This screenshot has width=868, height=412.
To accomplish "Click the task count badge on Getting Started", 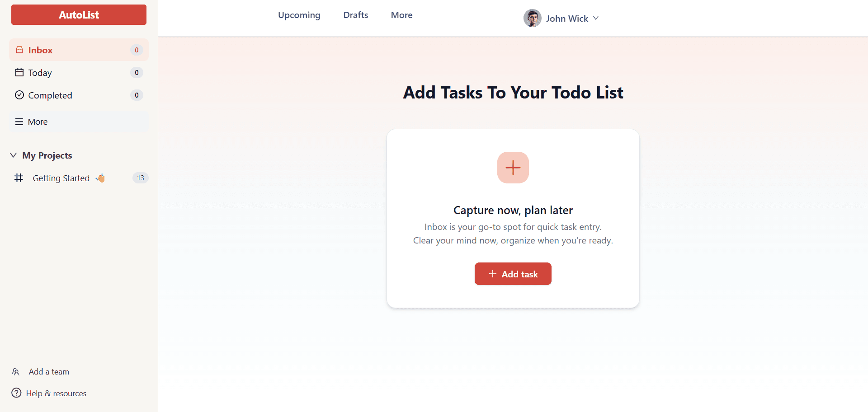I will (140, 178).
